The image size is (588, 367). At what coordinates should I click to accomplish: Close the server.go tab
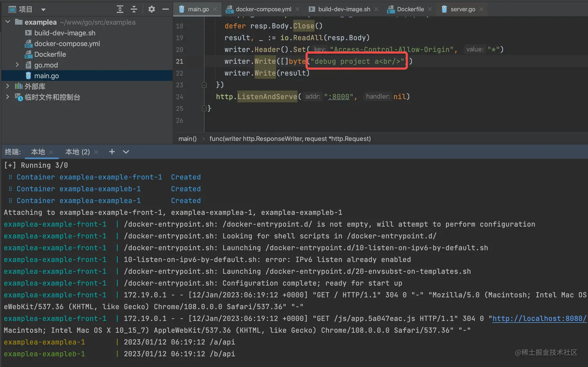[481, 9]
